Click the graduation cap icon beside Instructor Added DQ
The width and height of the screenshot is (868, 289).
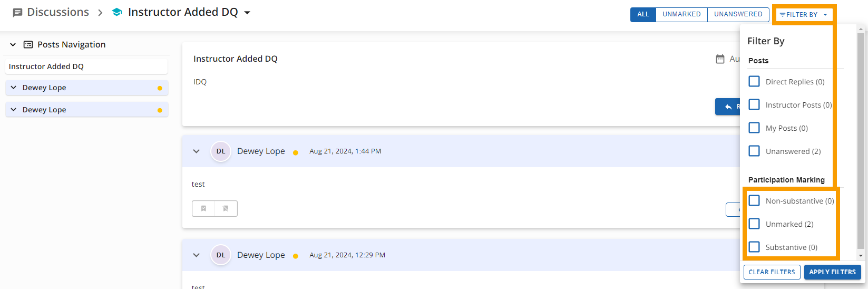[x=117, y=12]
